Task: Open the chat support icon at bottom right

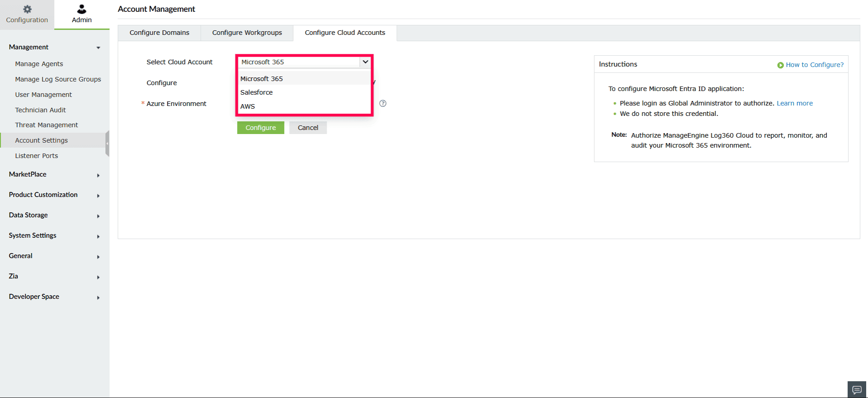Action: tap(857, 389)
